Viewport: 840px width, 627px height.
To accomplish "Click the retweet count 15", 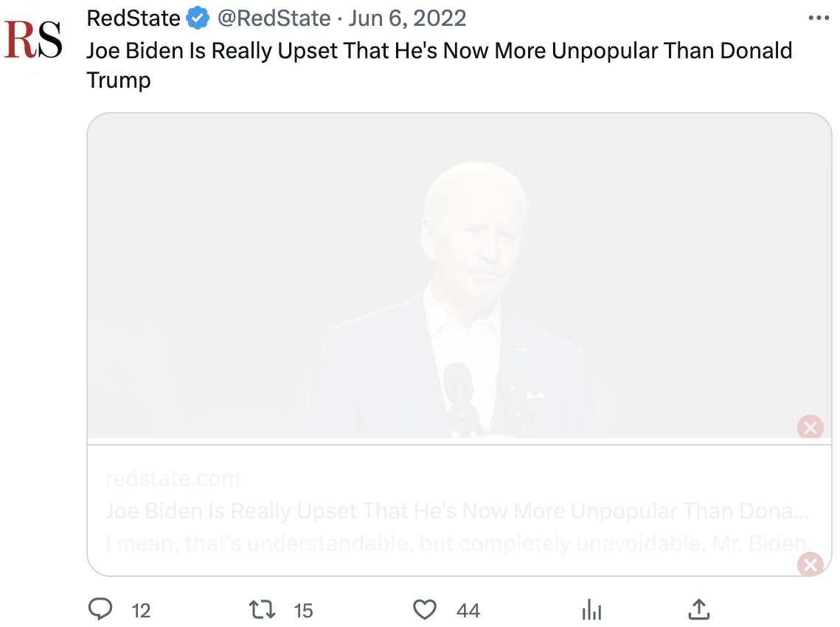I will pyautogui.click(x=303, y=611).
